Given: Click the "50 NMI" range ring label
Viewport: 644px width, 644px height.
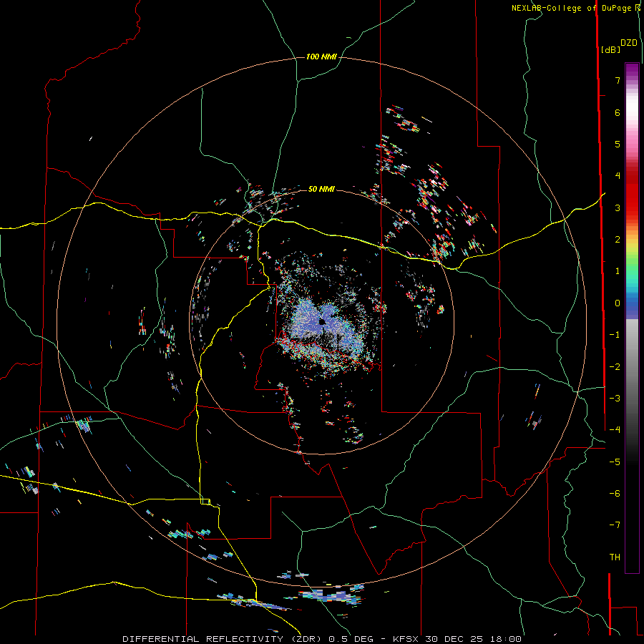Looking at the screenshot, I should point(321,189).
